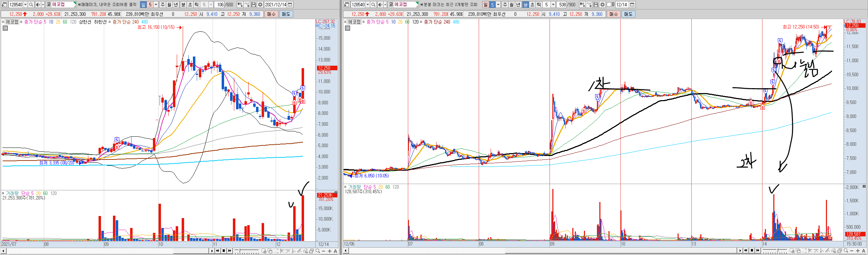The height and width of the screenshot is (255, 868).
Task: Open the window menu icon in right chart
Action: (x=346, y=5)
